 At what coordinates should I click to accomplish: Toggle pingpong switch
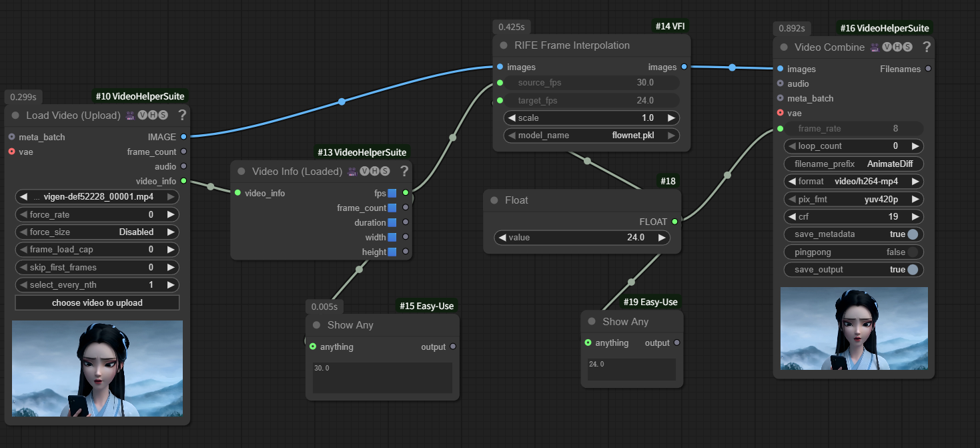[x=913, y=252]
